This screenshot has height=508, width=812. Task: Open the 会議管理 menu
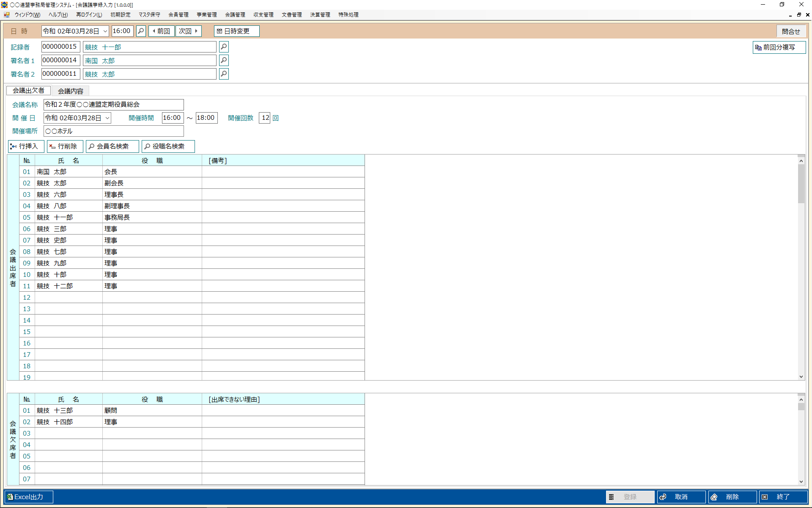[235, 15]
